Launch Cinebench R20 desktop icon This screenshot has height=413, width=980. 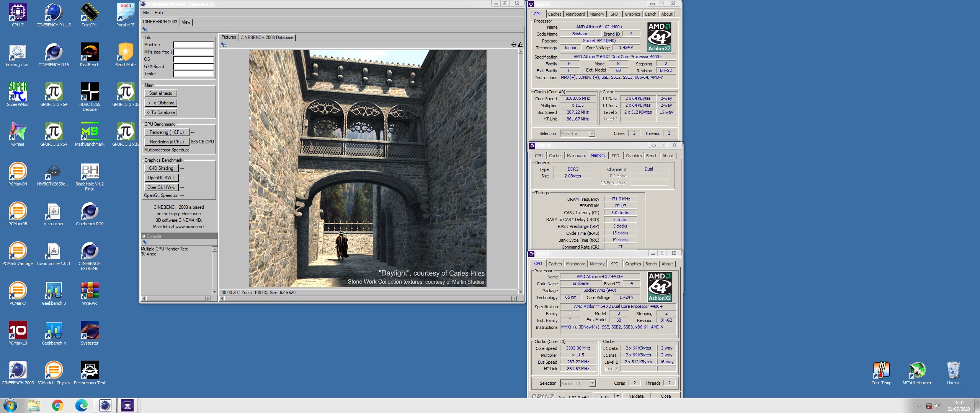(90, 213)
